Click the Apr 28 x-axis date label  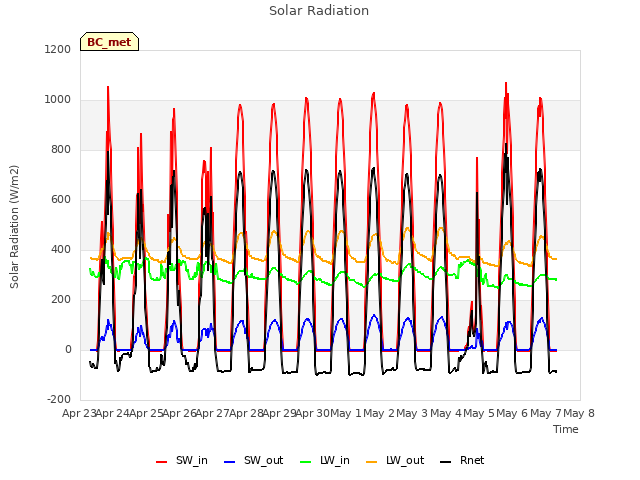(x=246, y=413)
